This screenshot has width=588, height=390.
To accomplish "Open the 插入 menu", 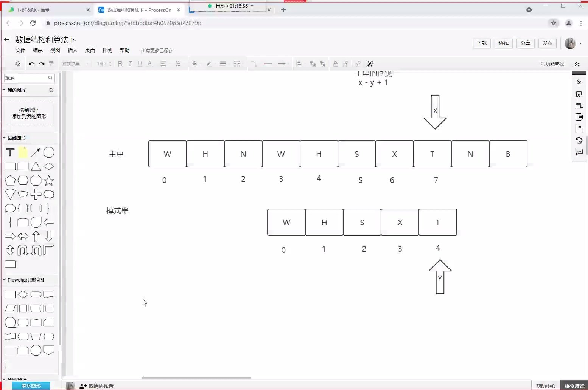I will tap(72, 50).
